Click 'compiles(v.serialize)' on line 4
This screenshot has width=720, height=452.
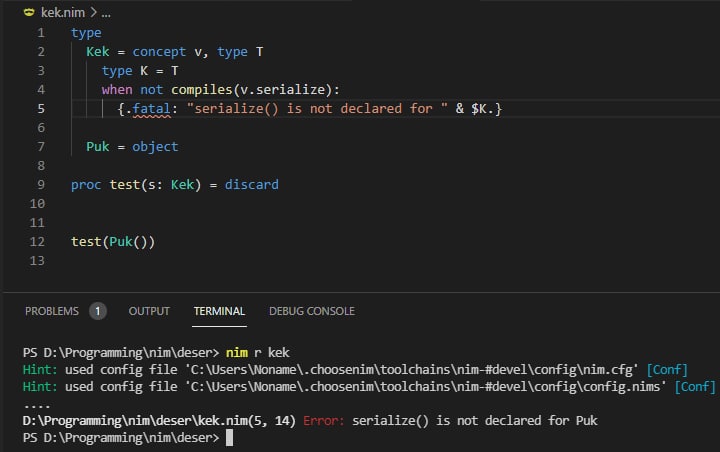click(x=251, y=90)
